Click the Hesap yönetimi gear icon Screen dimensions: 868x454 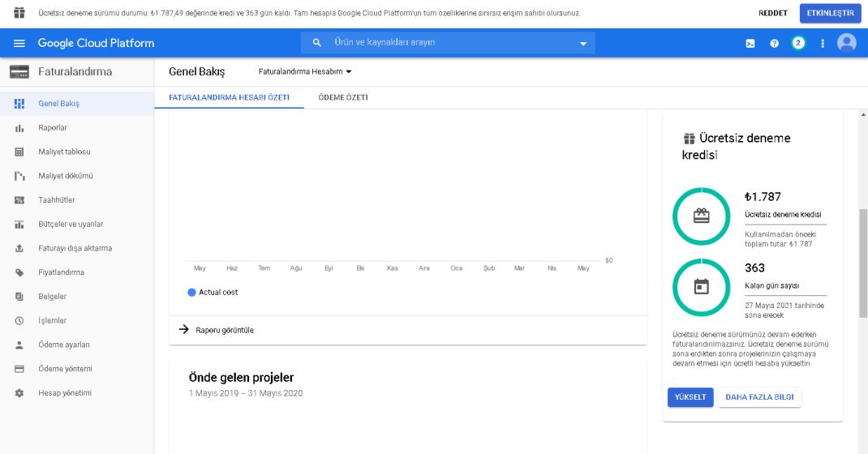point(19,393)
